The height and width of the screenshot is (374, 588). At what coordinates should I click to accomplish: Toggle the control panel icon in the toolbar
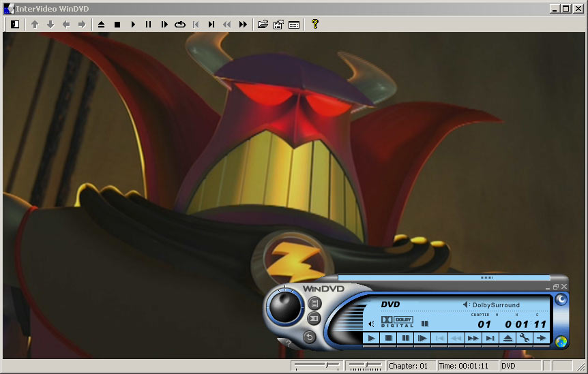click(x=15, y=25)
